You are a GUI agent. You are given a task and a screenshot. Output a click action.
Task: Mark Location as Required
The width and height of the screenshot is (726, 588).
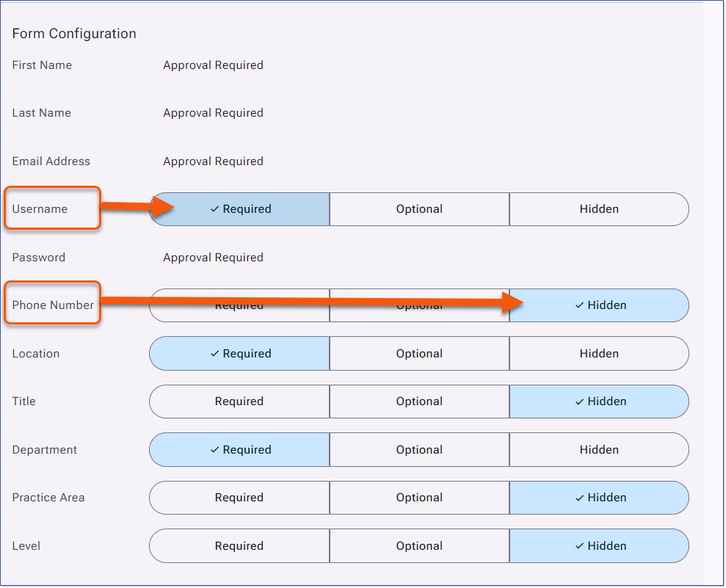239,354
